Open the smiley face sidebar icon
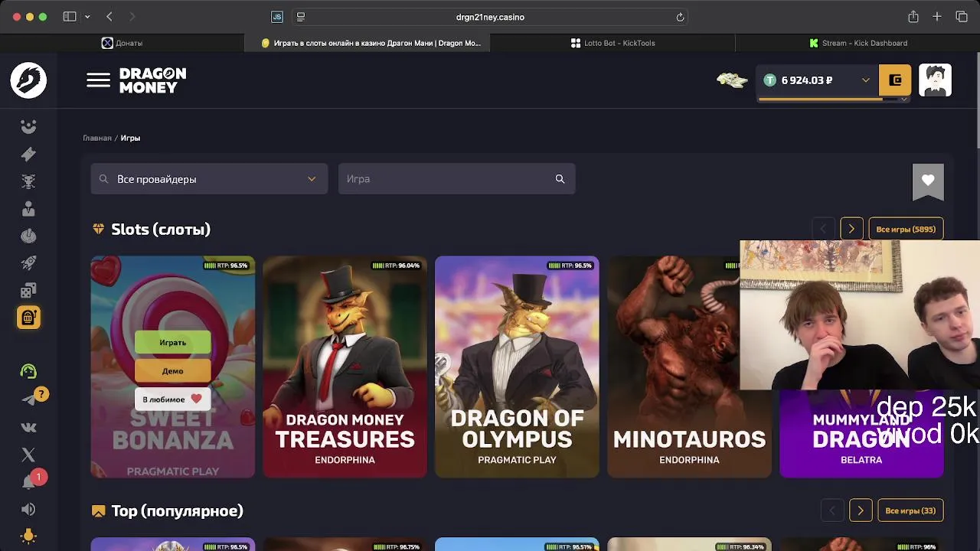 click(x=28, y=127)
